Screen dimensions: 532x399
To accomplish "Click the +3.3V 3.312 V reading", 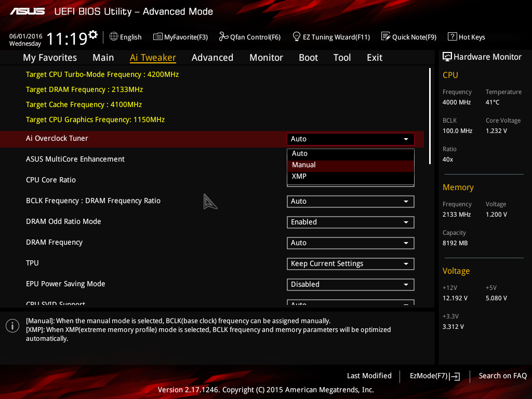I will (x=453, y=326).
